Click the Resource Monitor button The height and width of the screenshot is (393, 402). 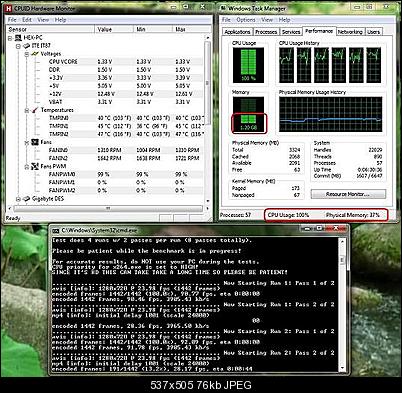point(348,194)
